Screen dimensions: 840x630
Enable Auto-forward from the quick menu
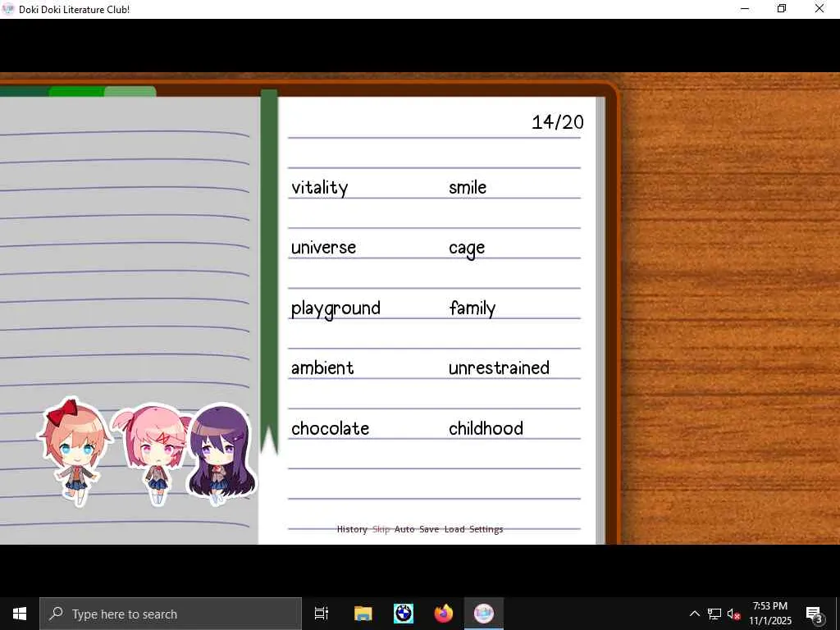pyautogui.click(x=404, y=529)
